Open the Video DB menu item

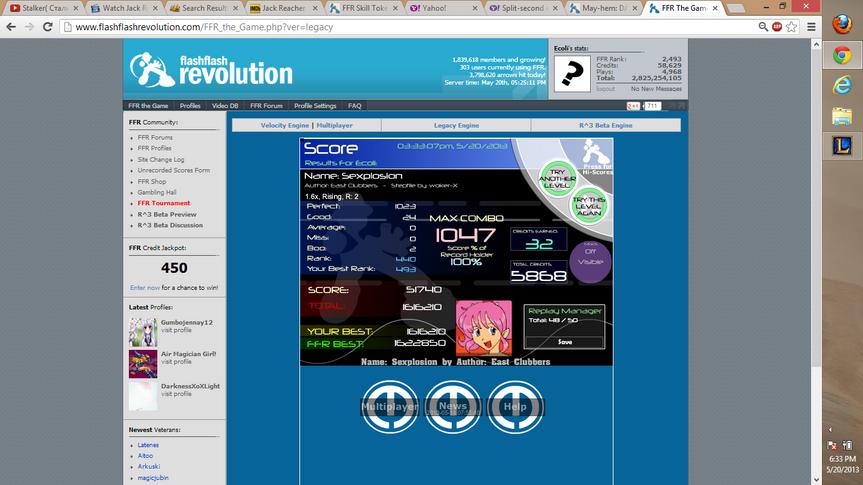[x=225, y=106]
